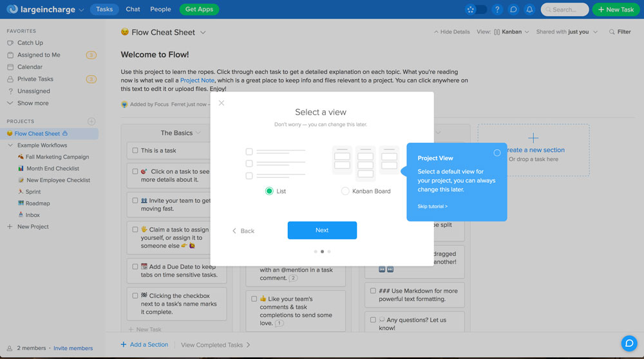The image size is (644, 359).
Task: Click Kanban board illustration
Action: (x=365, y=163)
